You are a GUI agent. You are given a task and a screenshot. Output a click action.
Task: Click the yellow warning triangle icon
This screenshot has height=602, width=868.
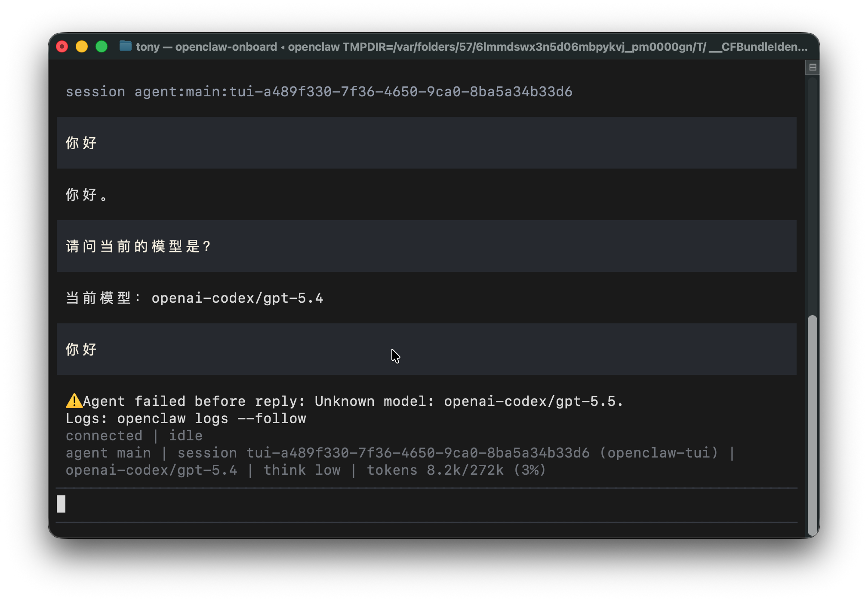(74, 401)
